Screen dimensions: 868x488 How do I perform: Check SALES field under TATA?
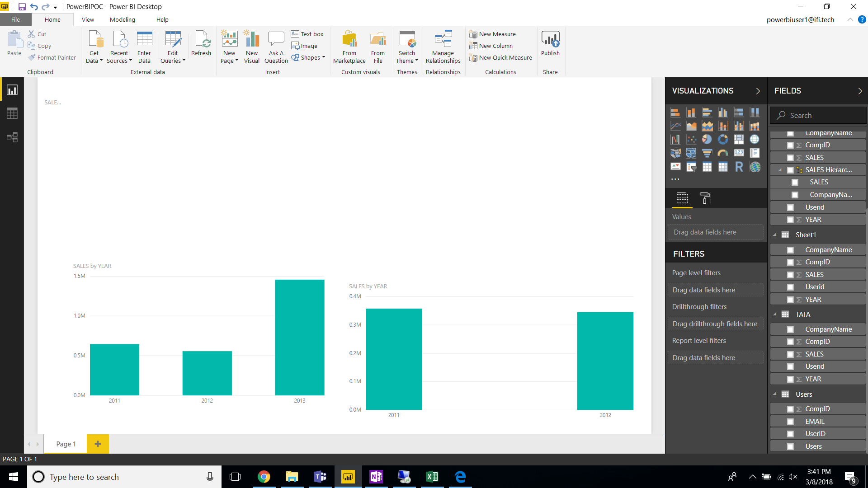[x=790, y=354]
